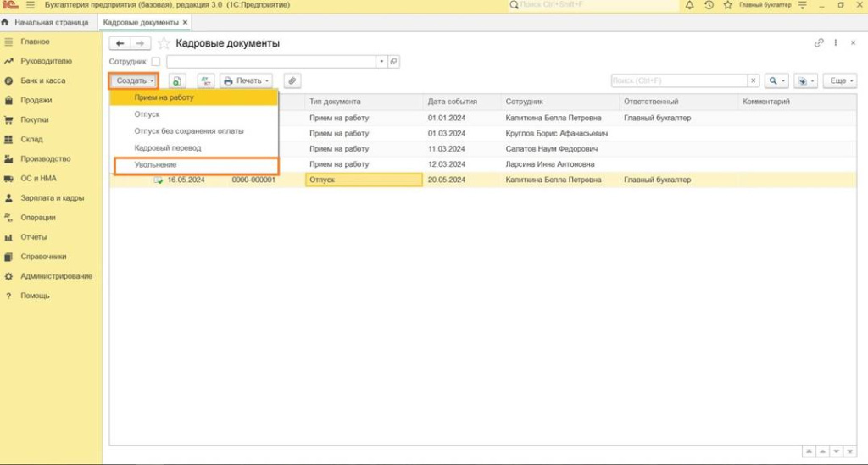
Task: Expand the Еще menu button
Action: click(839, 80)
